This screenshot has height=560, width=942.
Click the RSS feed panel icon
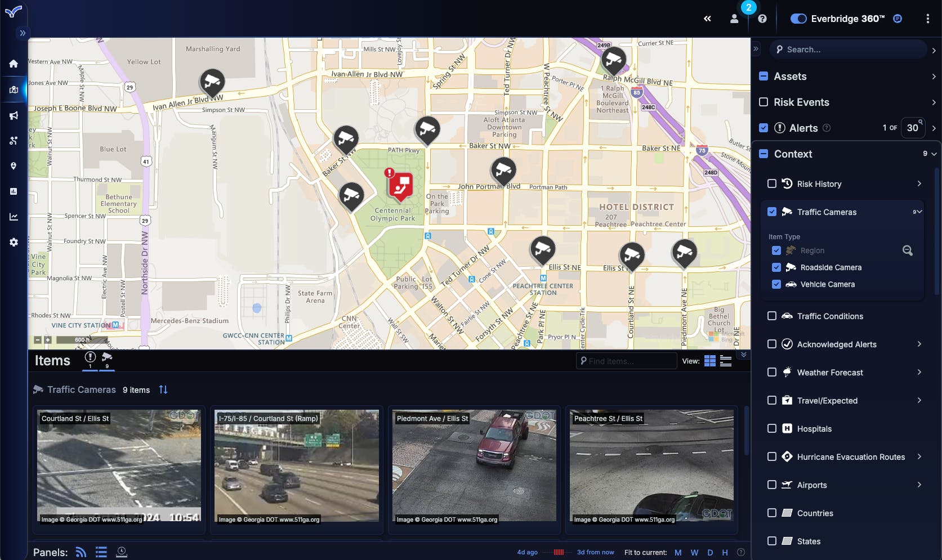pos(81,552)
